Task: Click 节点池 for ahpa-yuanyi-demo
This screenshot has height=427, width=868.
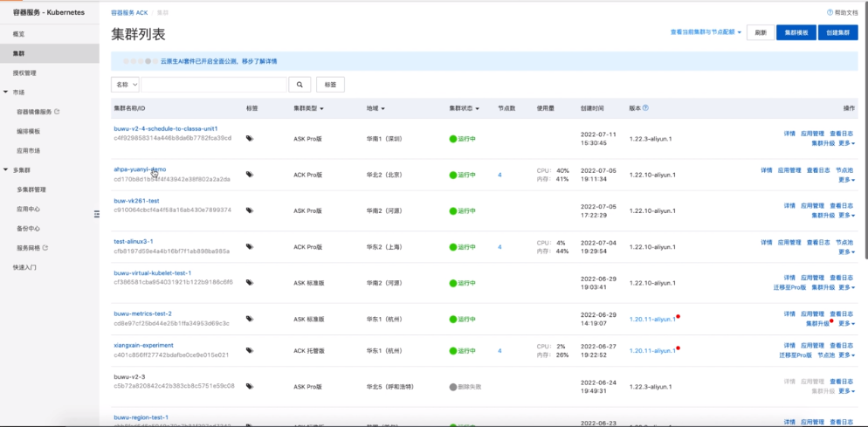Action: tap(844, 170)
